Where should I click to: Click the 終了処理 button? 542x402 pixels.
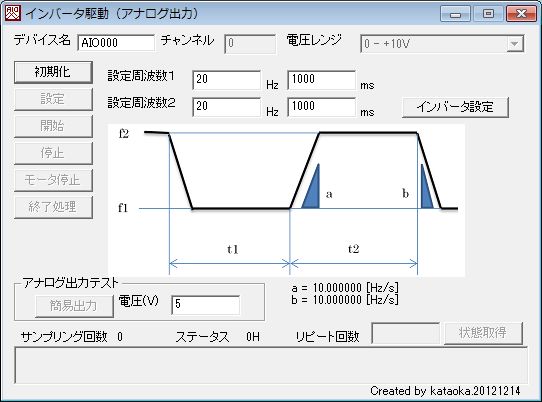53,207
